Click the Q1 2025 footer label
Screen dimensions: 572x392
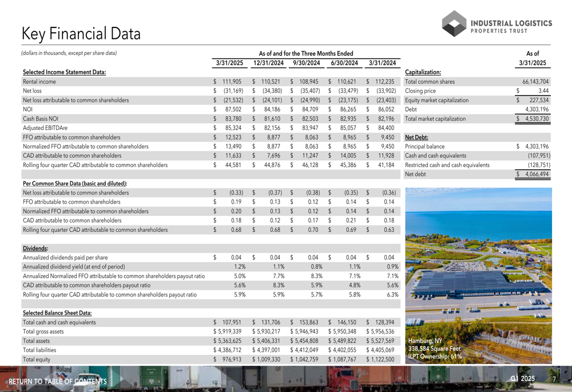pos(522,378)
